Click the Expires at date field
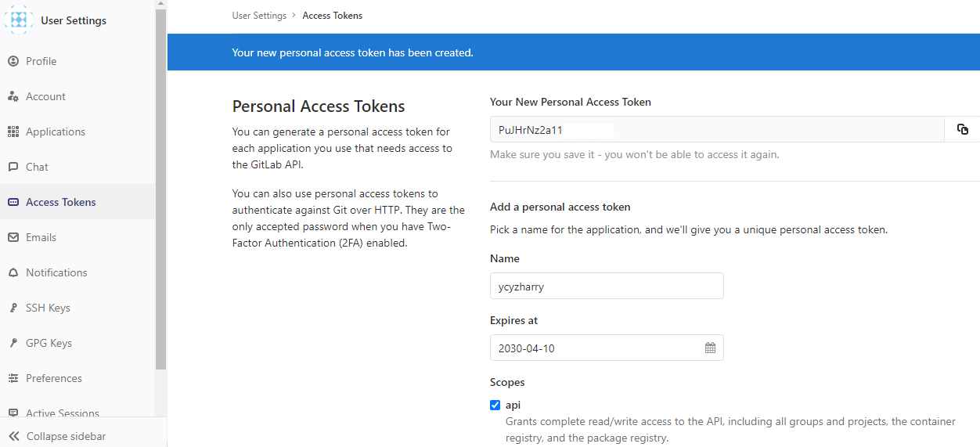The height and width of the screenshot is (447, 980). [595, 348]
